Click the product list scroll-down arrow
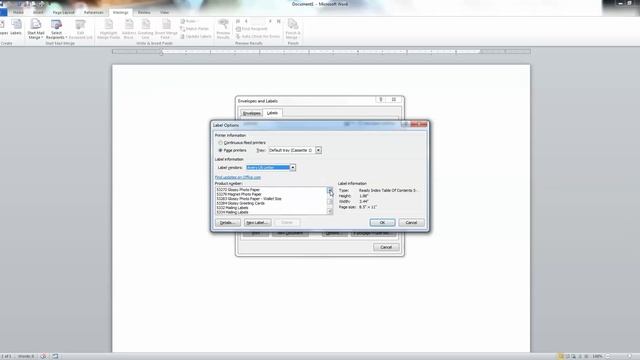Viewport: 640px width, 360px height. [x=330, y=211]
